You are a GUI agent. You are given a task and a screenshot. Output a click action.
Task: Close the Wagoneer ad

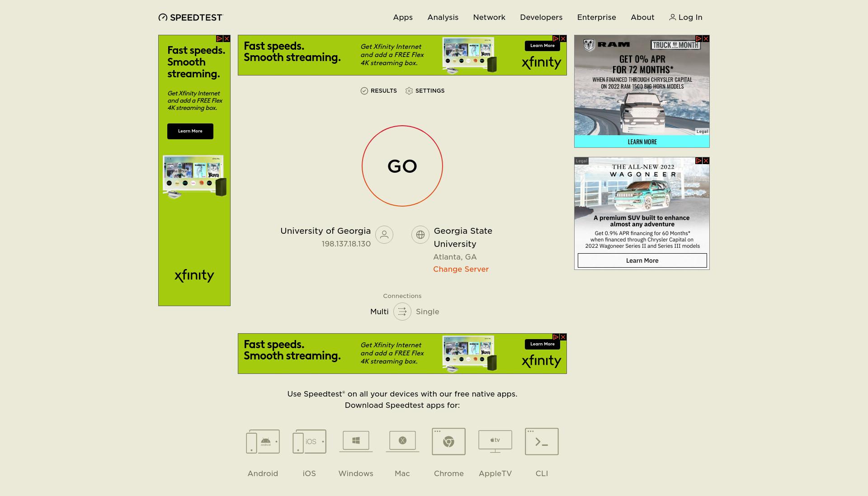pos(706,161)
